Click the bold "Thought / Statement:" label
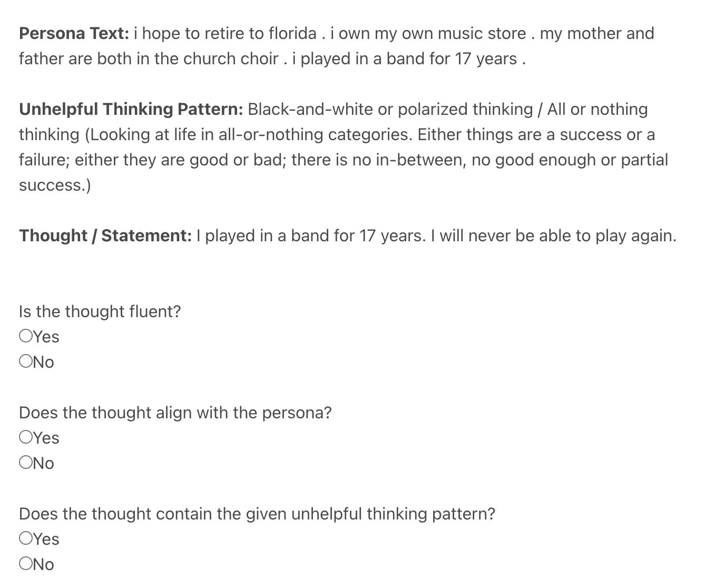This screenshot has height=588, width=705. [x=105, y=236]
